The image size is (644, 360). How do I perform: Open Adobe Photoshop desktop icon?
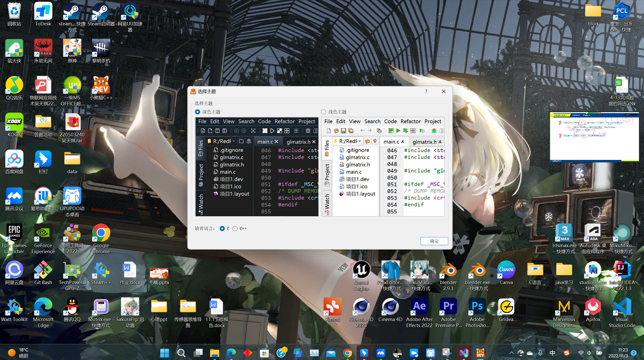pyautogui.click(x=477, y=313)
